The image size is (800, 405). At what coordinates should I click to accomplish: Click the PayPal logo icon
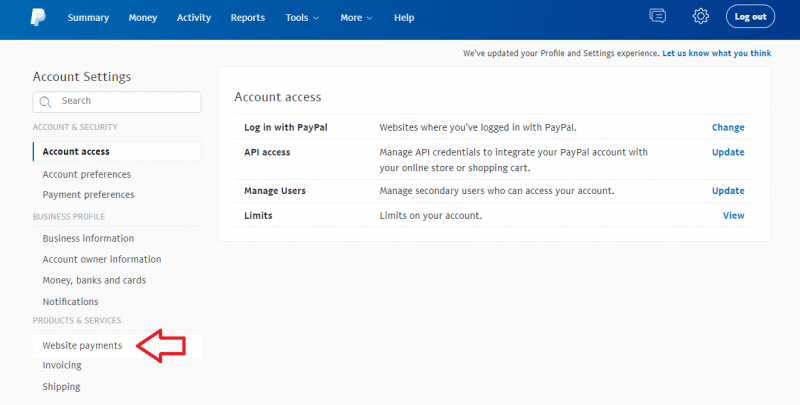click(x=38, y=17)
